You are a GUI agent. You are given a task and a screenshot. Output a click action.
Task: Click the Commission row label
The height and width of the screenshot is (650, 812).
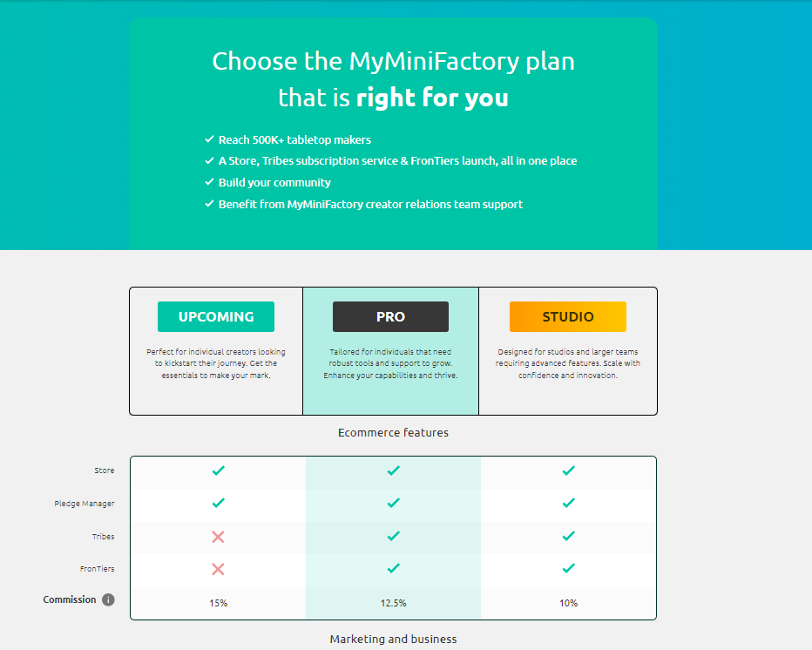point(70,599)
